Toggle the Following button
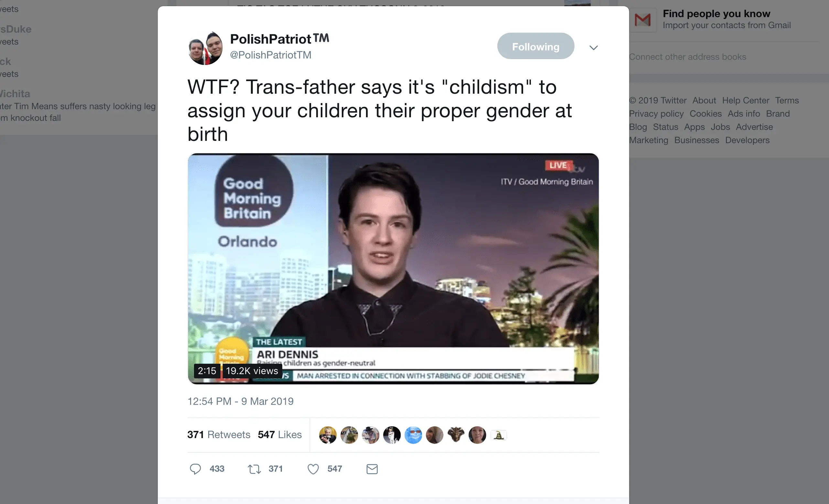Image resolution: width=829 pixels, height=504 pixels. tap(536, 46)
